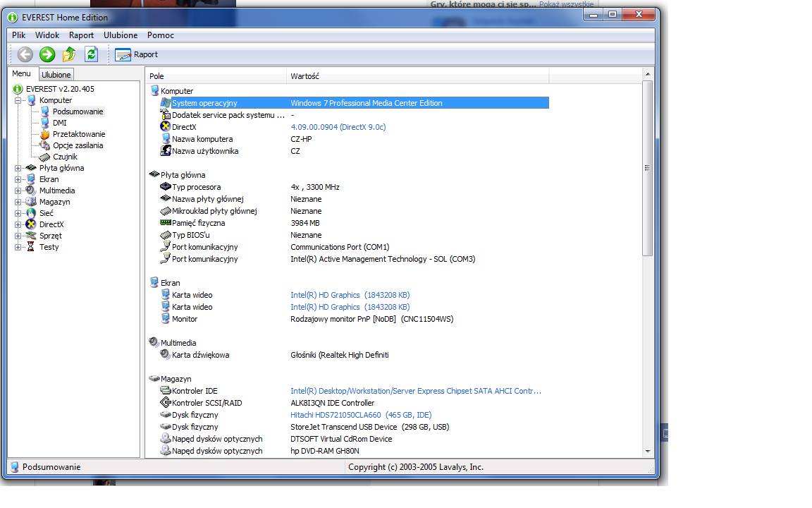The width and height of the screenshot is (812, 508).
Task: Click the Karta dźwiękowa speaker icon
Action: pos(165,355)
